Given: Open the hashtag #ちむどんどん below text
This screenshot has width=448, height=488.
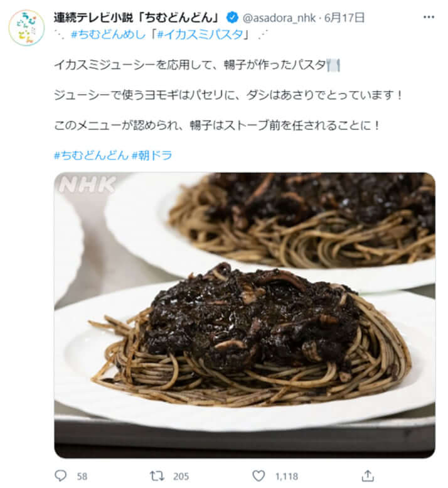Looking at the screenshot, I should tap(92, 155).
